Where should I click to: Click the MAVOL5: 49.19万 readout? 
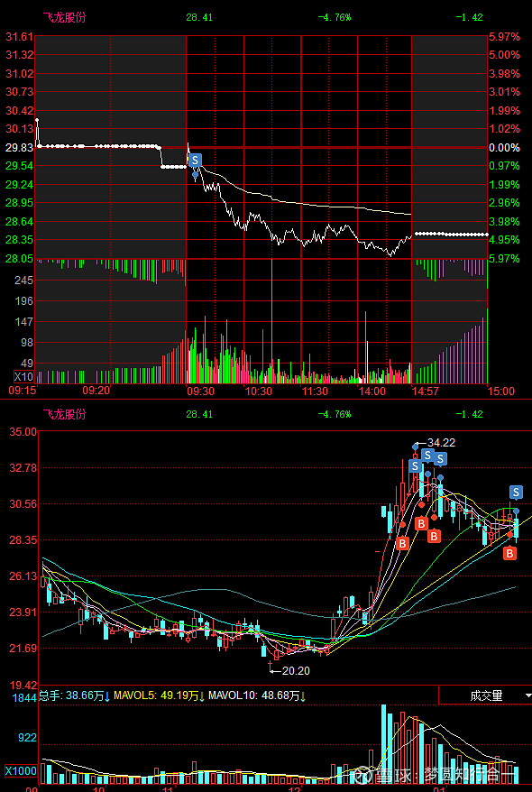pos(159,696)
